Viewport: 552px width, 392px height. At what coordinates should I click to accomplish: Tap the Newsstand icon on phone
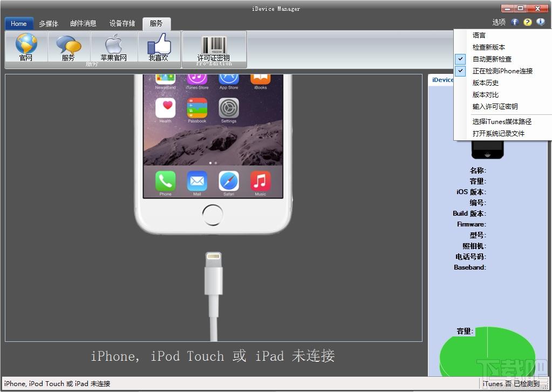tap(165, 79)
